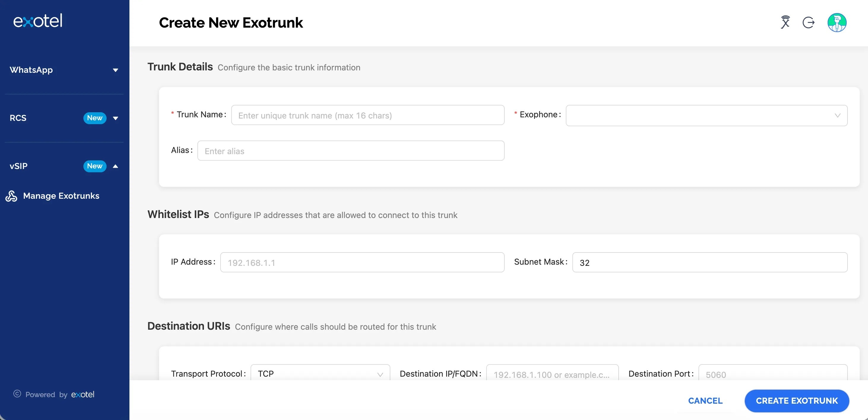This screenshot has width=868, height=420.
Task: Open the Exophone dropdown
Action: tap(706, 116)
